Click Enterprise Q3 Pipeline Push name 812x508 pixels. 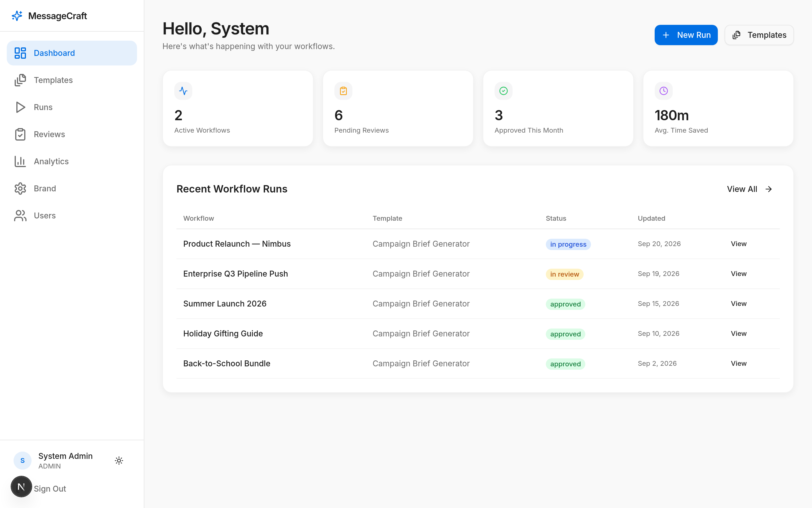235,274
